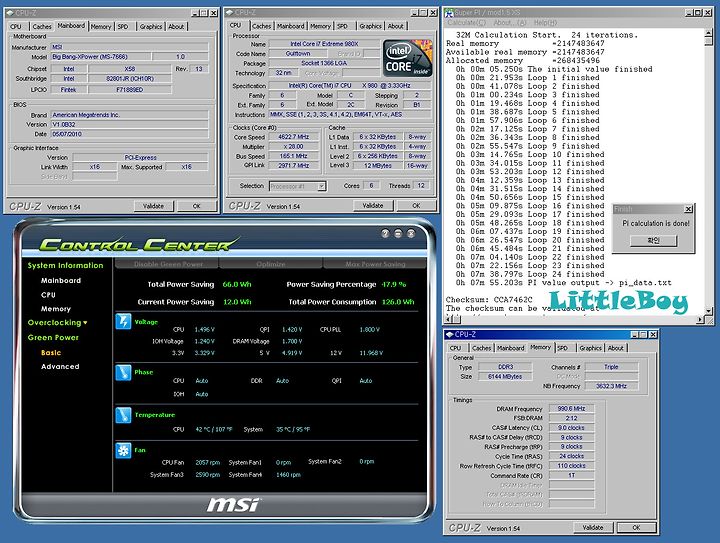This screenshot has width=720, height=543.
Task: Open About tab in Memory CPU-Z window
Action: click(x=616, y=348)
